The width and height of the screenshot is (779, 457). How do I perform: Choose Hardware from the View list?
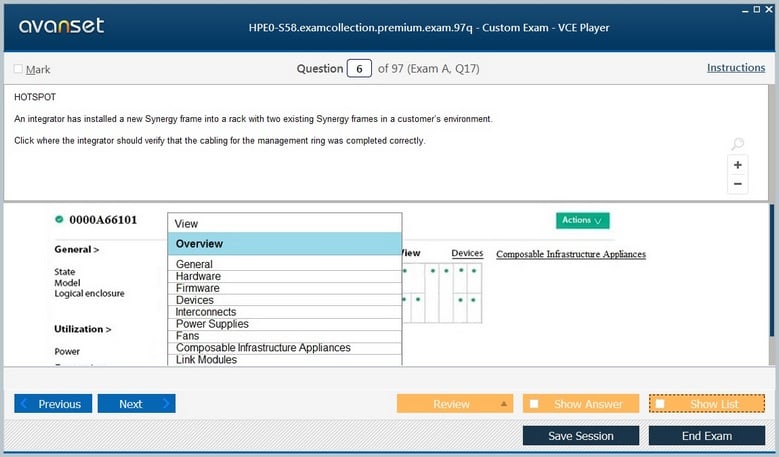(285, 276)
